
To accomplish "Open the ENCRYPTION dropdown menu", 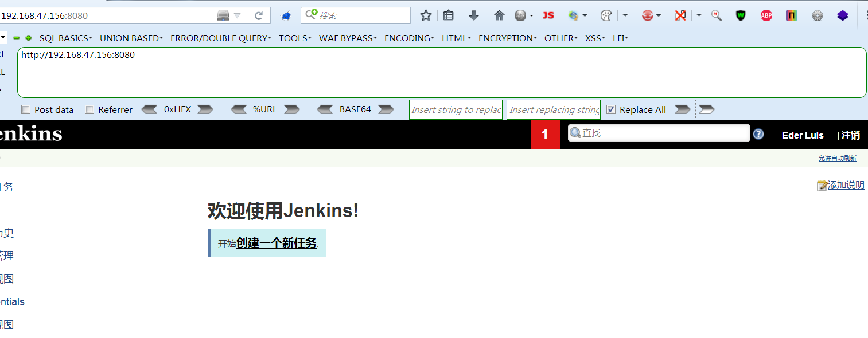I will click(508, 38).
